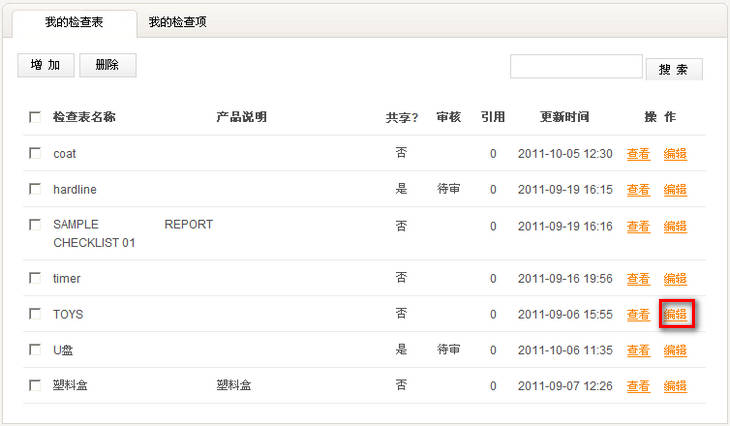Image resolution: width=730 pixels, height=426 pixels.
Task: Toggle the select-all checkbox in header
Action: (35, 117)
